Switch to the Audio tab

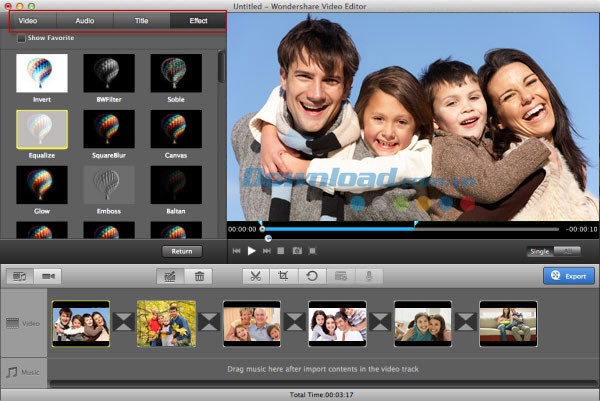coord(85,21)
